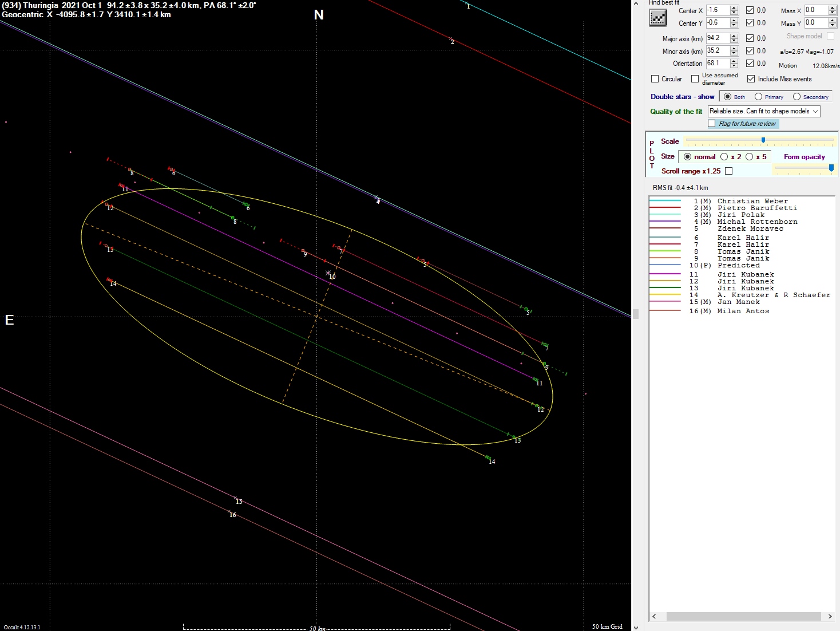Viewport: 840px width, 631px height.
Task: Click observer list scroll right arrow
Action: pyautogui.click(x=830, y=616)
